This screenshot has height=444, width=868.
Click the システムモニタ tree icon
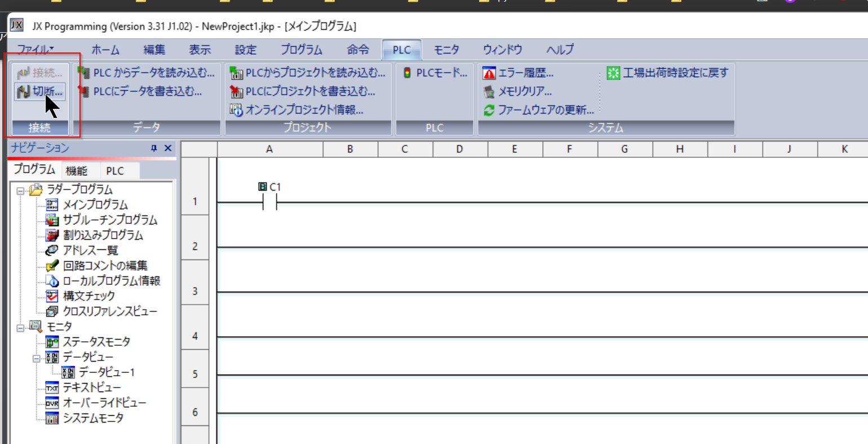pyautogui.click(x=52, y=418)
